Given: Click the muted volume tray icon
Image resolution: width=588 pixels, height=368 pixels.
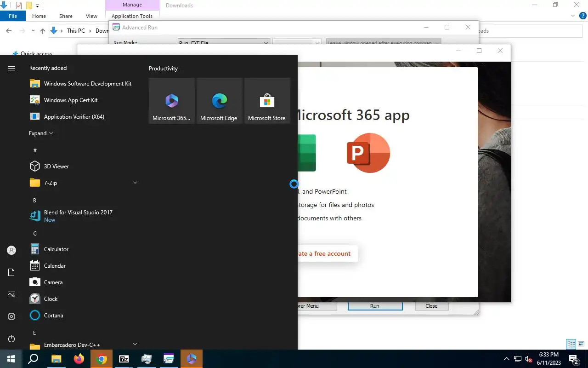Looking at the screenshot, I should tap(529, 359).
